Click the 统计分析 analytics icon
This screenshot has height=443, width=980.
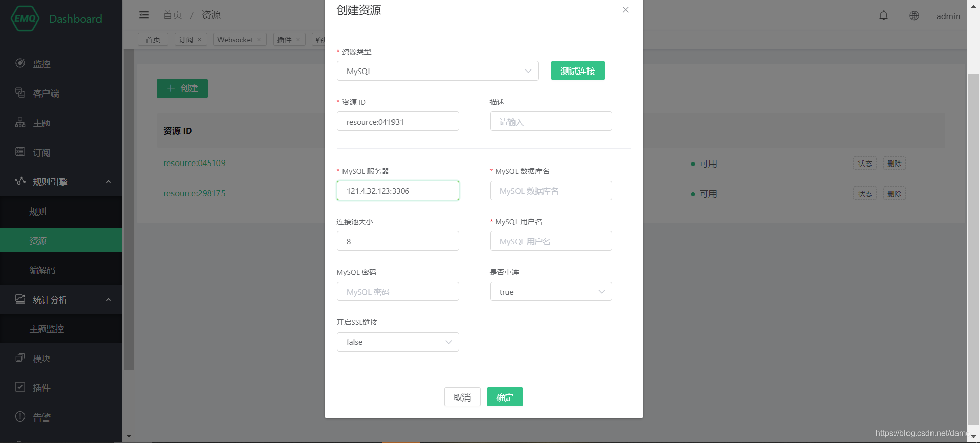[x=20, y=299]
